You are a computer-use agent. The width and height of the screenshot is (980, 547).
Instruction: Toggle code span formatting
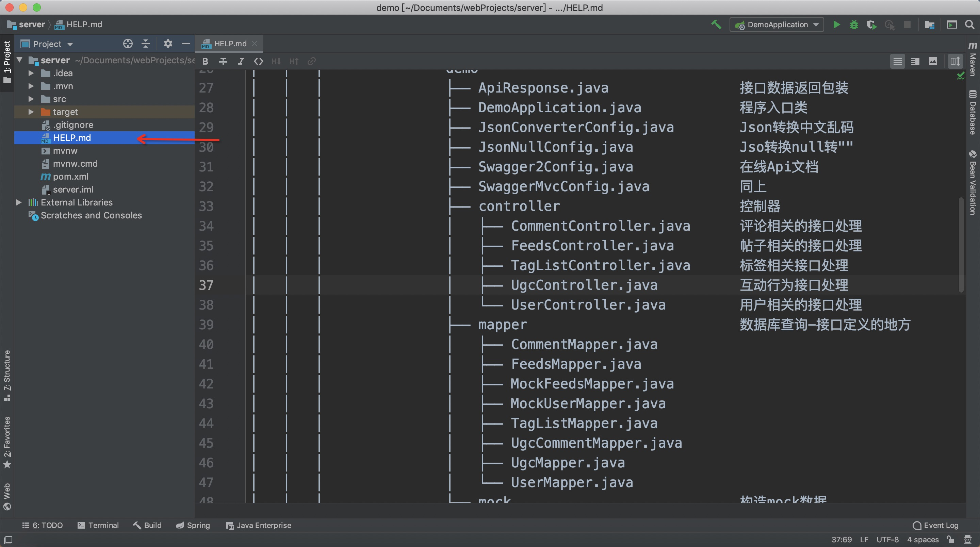(258, 61)
